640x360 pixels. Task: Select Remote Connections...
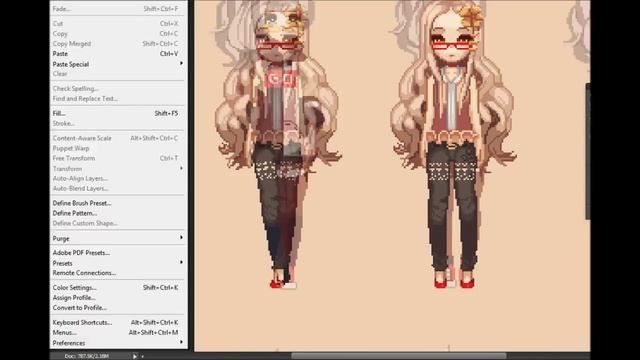tap(118, 273)
